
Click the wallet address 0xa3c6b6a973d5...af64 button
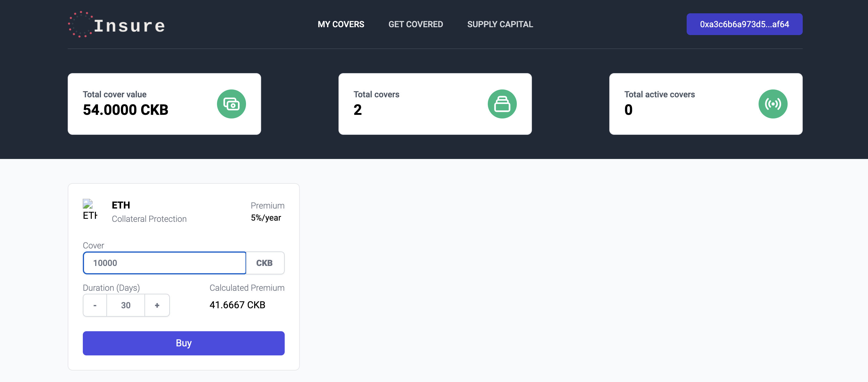(x=744, y=24)
